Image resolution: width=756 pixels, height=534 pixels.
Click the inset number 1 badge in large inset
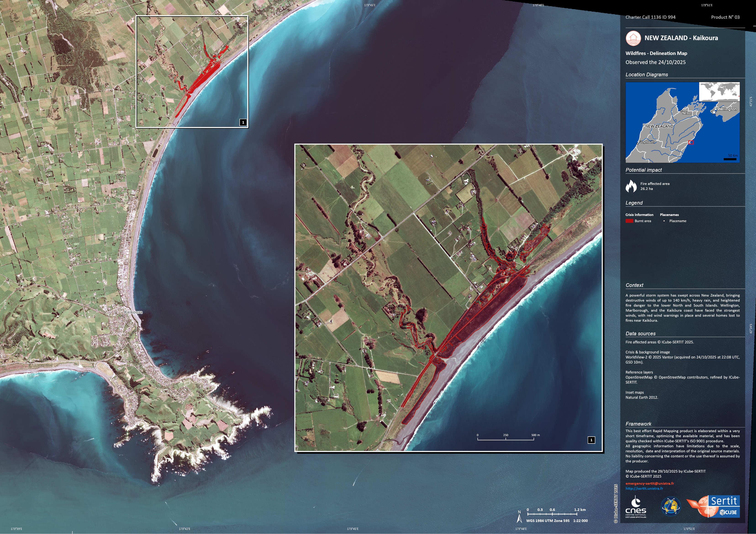(591, 440)
